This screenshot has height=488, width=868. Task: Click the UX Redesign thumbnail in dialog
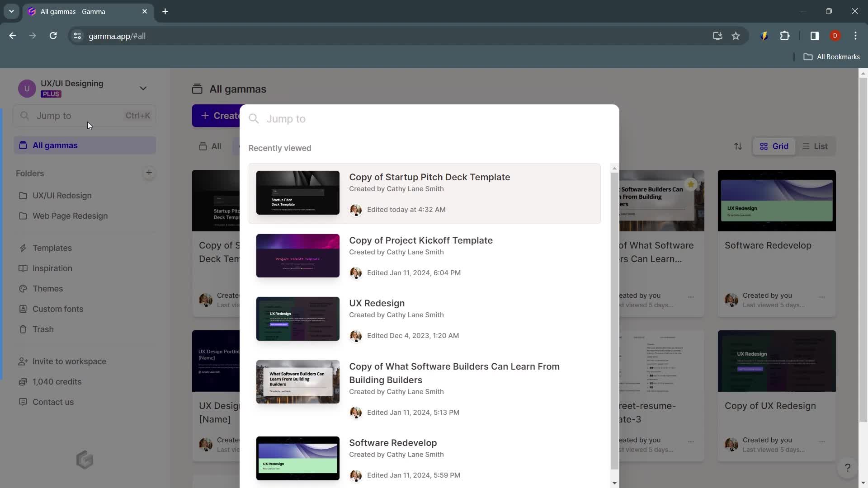coord(298,319)
